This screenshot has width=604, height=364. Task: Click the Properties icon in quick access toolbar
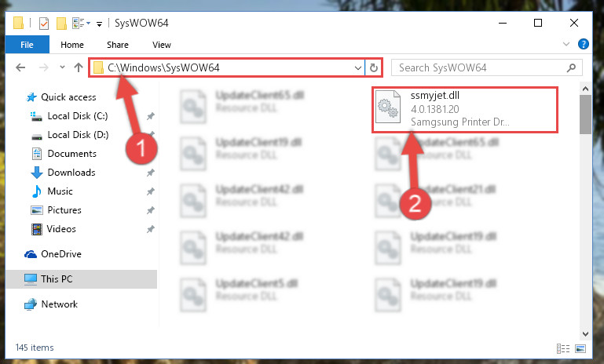[x=44, y=24]
